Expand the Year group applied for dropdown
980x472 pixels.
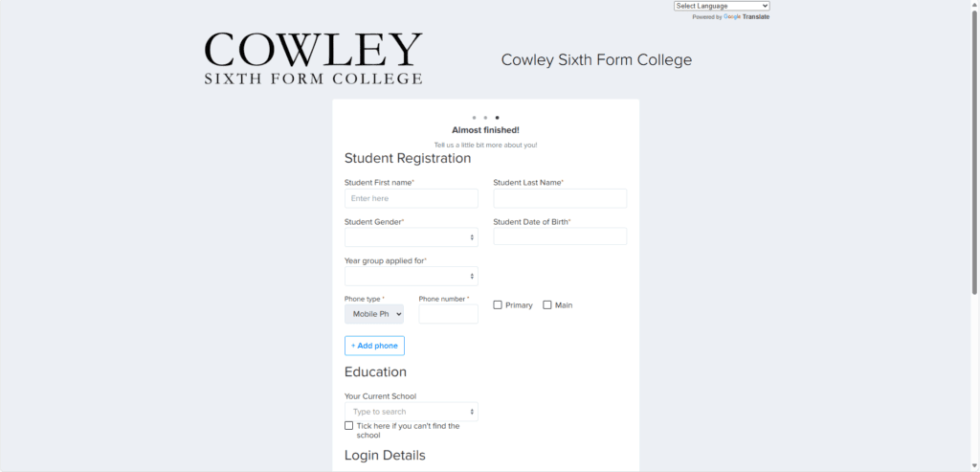(411, 276)
